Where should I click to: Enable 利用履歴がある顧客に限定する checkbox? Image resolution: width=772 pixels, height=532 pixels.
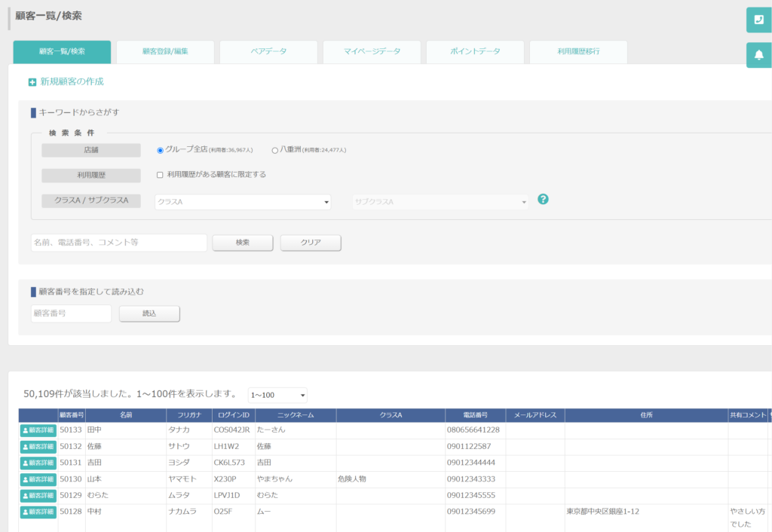[160, 176]
